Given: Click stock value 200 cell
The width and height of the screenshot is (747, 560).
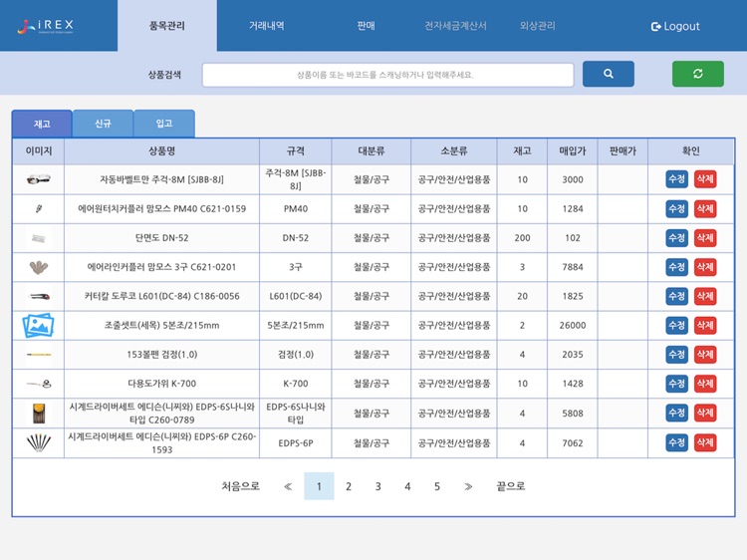Looking at the screenshot, I should 522,238.
